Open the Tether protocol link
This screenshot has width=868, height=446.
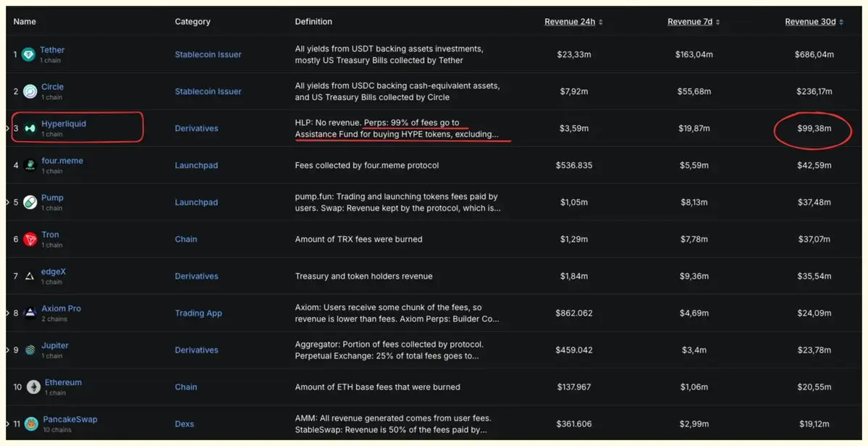(x=52, y=50)
